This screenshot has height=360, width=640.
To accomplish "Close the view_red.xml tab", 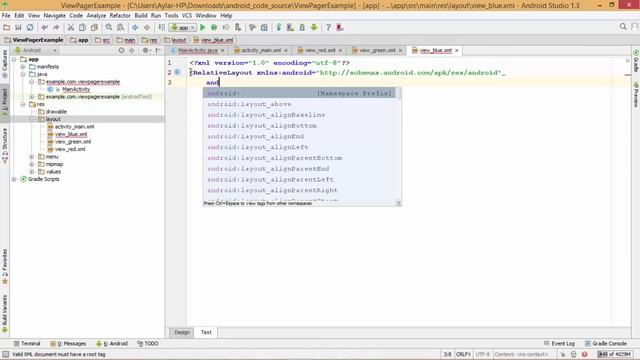I will pos(340,51).
